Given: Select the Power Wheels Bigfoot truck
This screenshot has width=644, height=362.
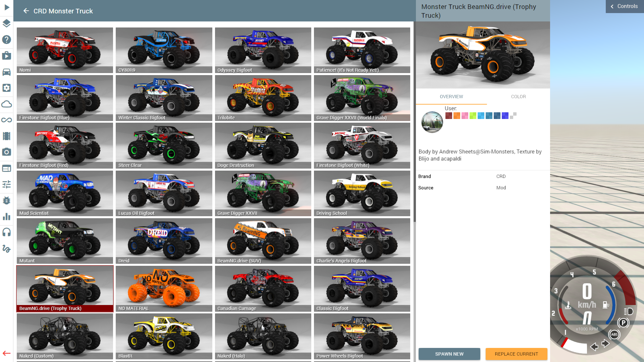Looking at the screenshot, I should 362,336.
